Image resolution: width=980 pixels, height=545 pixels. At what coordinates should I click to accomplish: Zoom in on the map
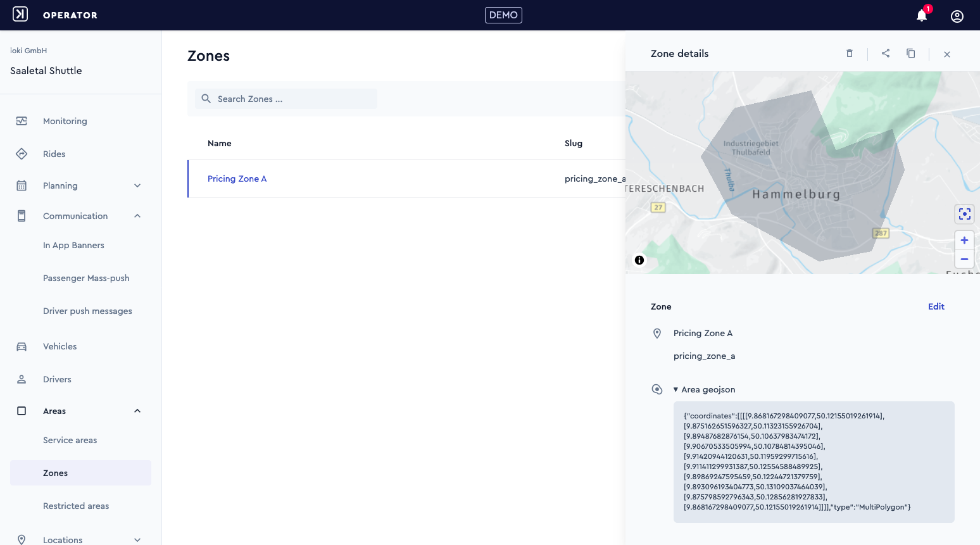(x=964, y=240)
